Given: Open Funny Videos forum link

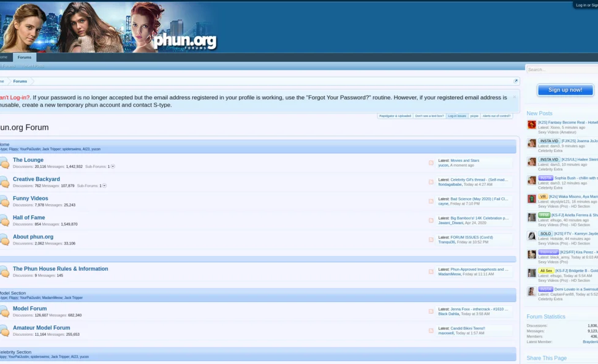Looking at the screenshot, I should tap(31, 199).
